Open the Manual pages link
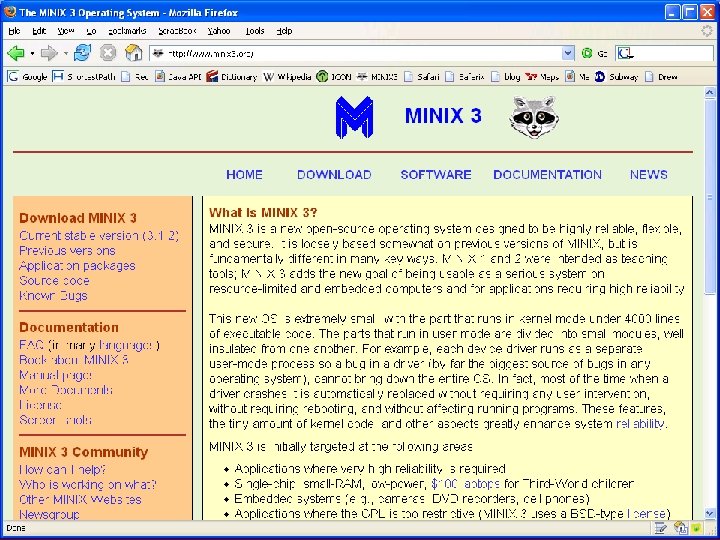 [x=56, y=375]
